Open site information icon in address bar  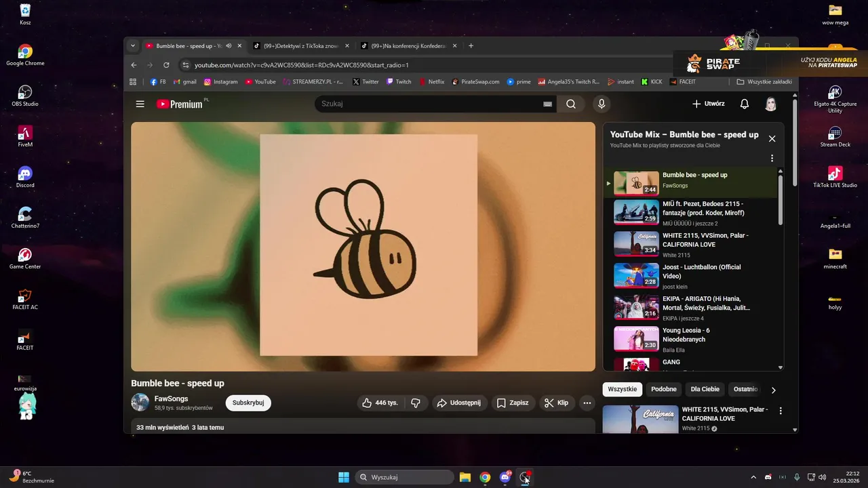185,65
